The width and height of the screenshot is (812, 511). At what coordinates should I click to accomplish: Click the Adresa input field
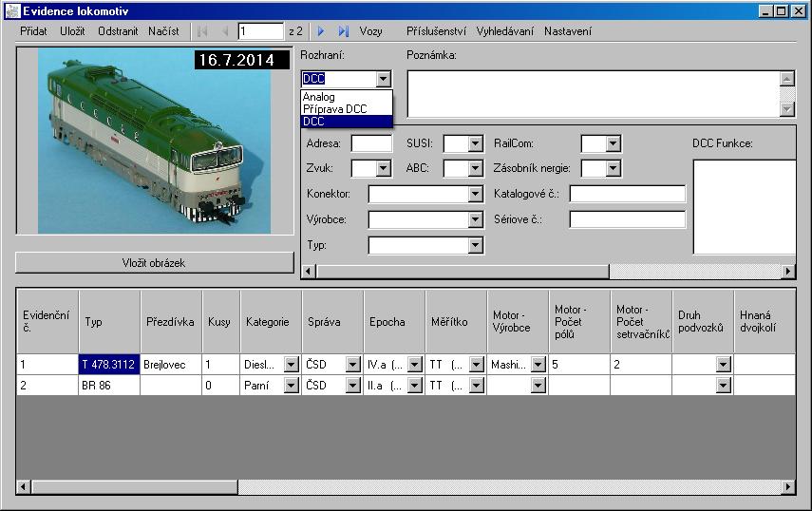coord(371,144)
